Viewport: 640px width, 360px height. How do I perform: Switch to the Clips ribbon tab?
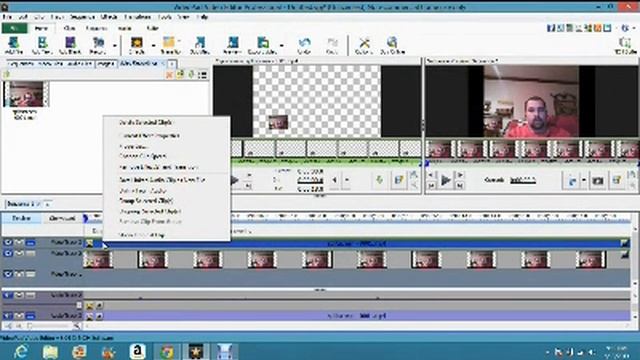[x=70, y=28]
